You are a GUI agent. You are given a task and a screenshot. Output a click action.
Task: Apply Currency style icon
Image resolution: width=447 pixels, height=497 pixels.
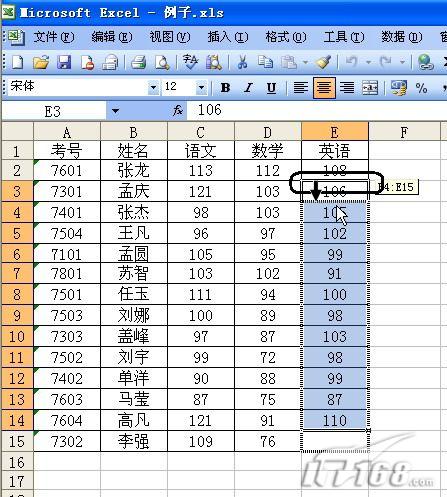point(399,88)
